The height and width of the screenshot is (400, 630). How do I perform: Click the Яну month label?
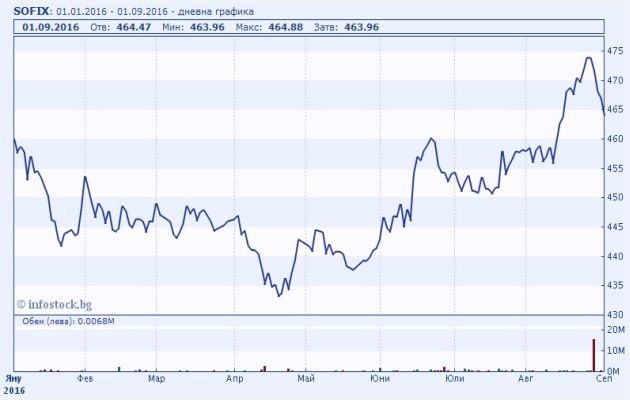click(14, 379)
